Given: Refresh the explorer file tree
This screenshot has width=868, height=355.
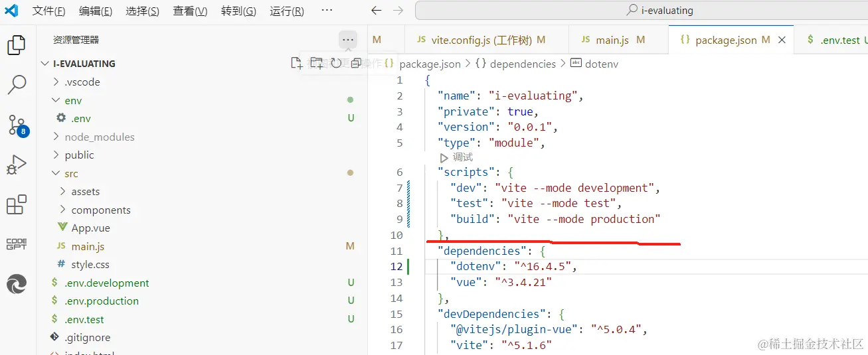Looking at the screenshot, I should (336, 63).
